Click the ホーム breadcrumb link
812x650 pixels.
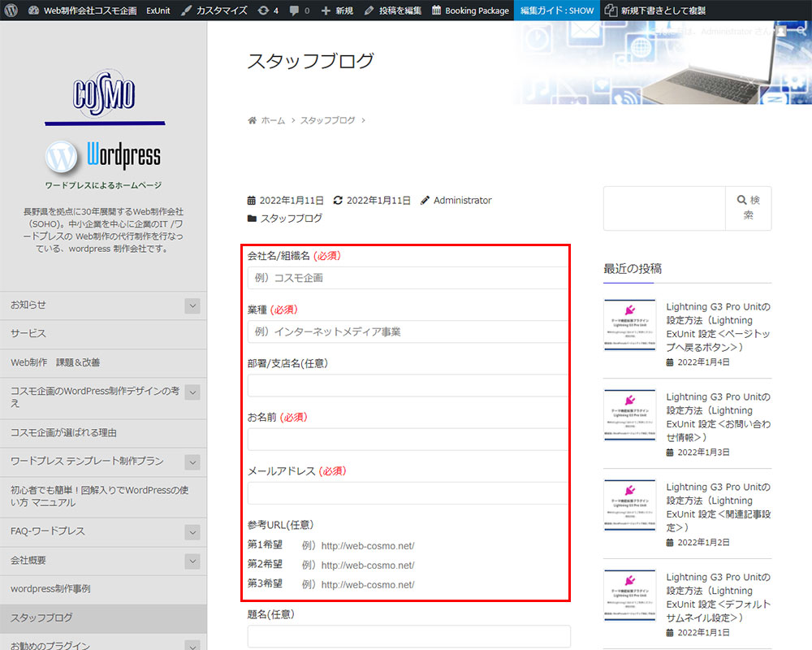pos(273,120)
